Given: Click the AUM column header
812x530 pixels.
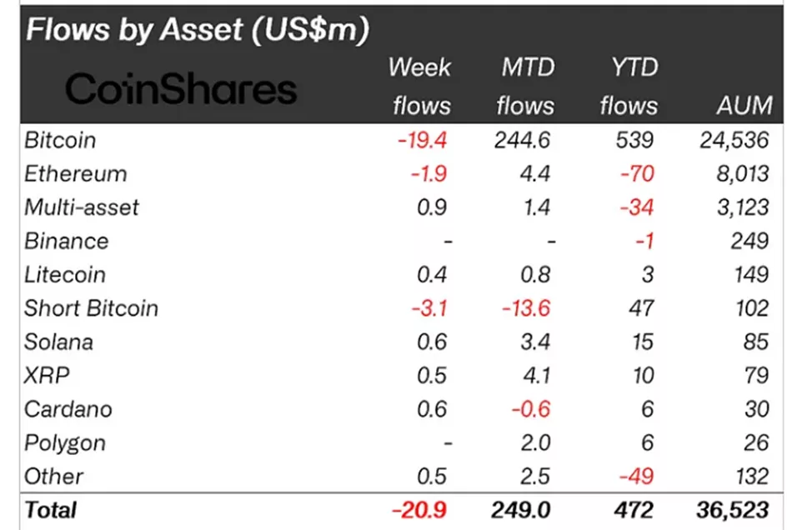Looking at the screenshot, I should pyautogui.click(x=744, y=106).
